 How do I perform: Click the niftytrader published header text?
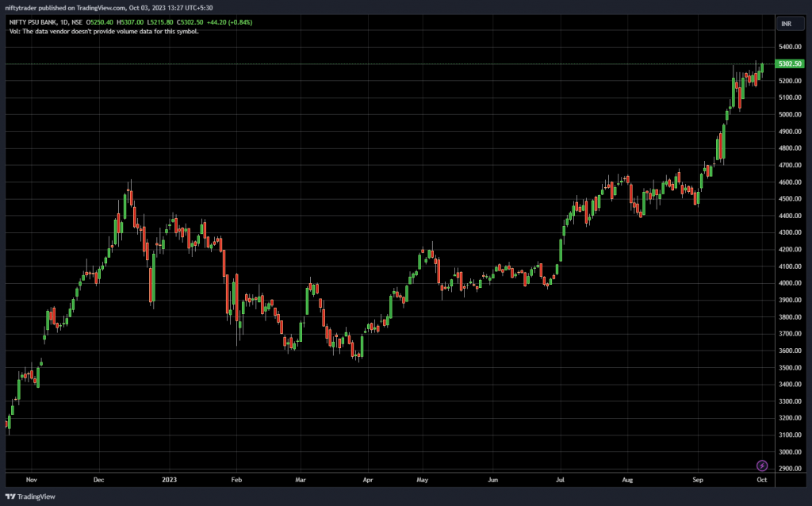109,8
